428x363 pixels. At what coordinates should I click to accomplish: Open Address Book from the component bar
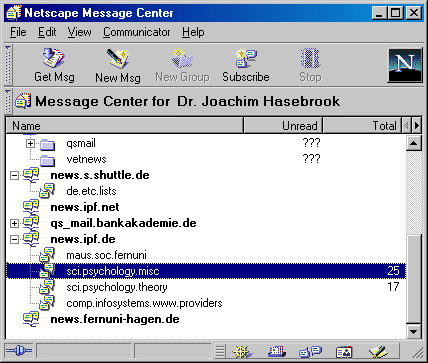(344, 351)
